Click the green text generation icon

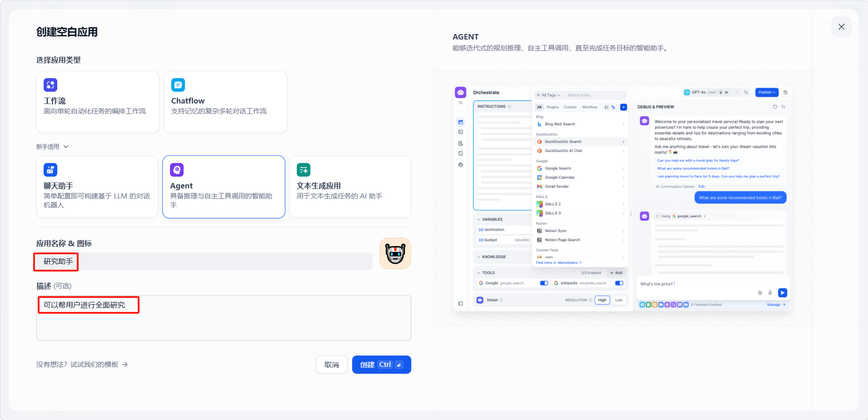tap(304, 170)
